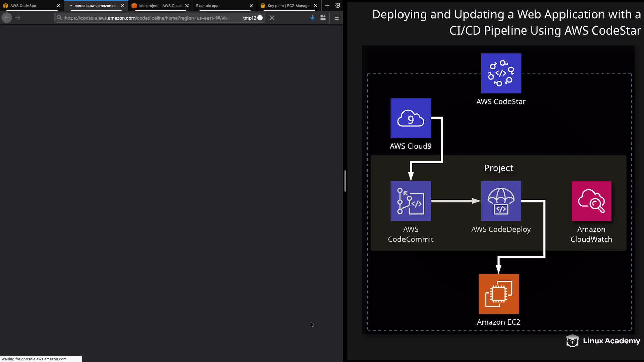This screenshot has height=362, width=644.
Task: Open the downloads panel
Action: pyautogui.click(x=312, y=18)
